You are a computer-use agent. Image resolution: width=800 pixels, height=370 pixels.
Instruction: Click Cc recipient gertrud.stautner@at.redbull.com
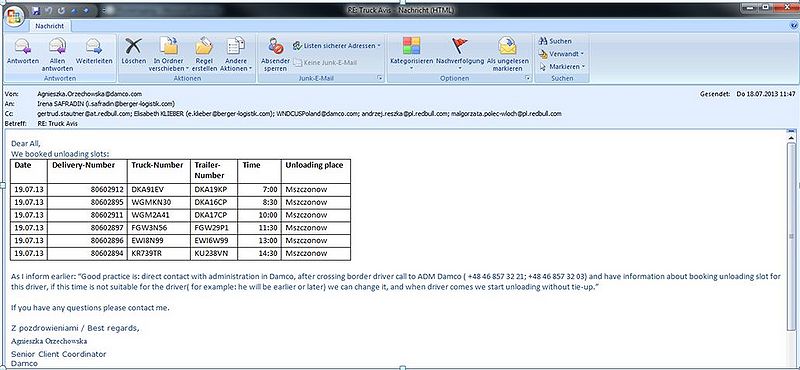tap(84, 113)
